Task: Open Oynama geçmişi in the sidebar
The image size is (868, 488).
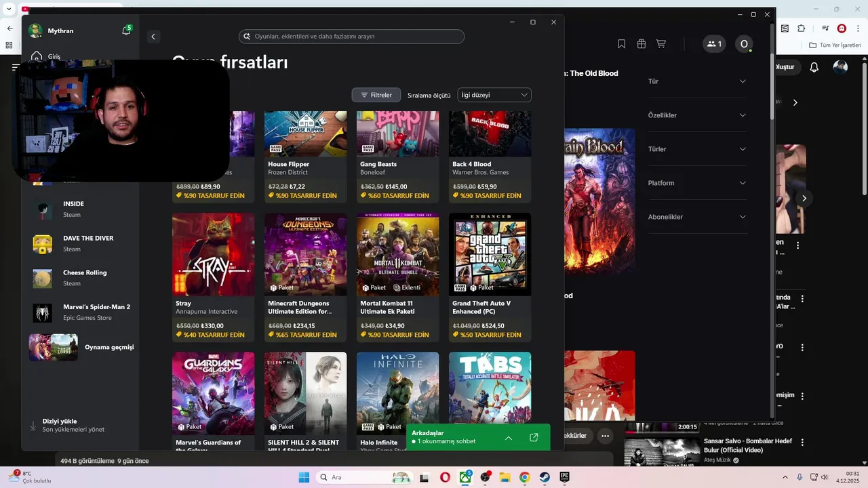Action: [x=81, y=347]
